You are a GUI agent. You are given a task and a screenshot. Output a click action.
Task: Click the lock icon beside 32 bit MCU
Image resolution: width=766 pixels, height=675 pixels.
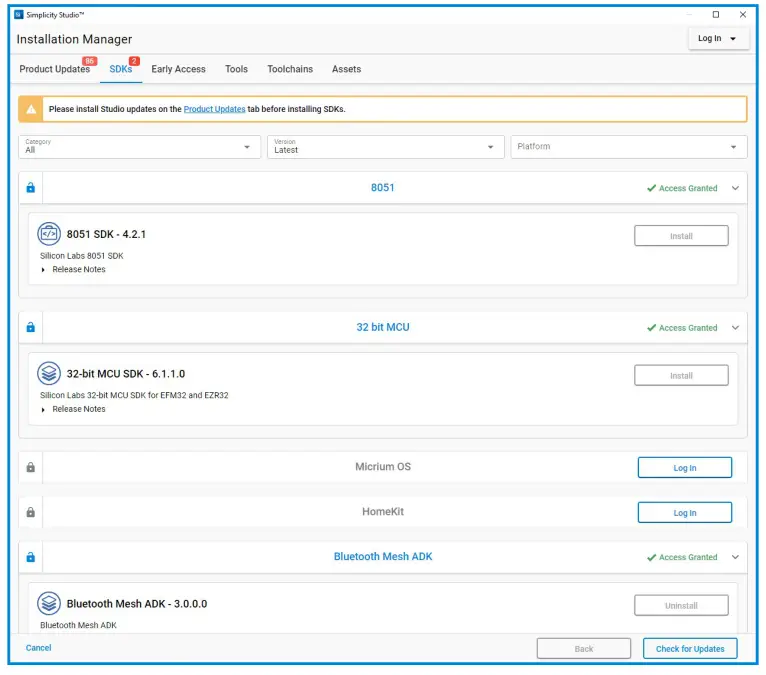click(x=31, y=327)
